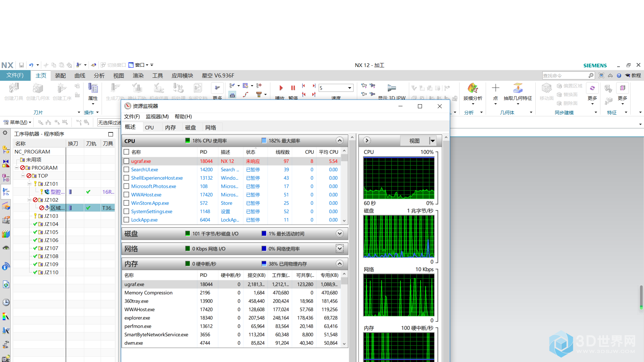Tick the SearchUI.exe checkbox
Screen dimensions: 644x362
click(126, 170)
